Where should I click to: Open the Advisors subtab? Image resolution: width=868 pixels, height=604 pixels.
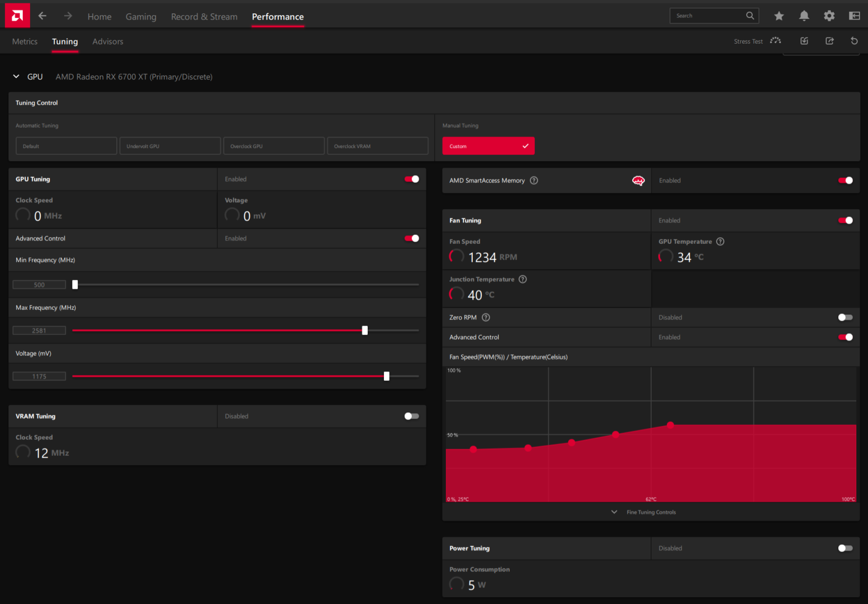[x=108, y=41]
